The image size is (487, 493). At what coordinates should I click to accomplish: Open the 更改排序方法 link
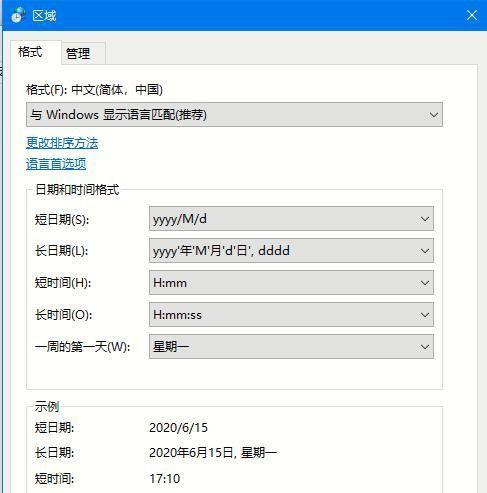62,143
